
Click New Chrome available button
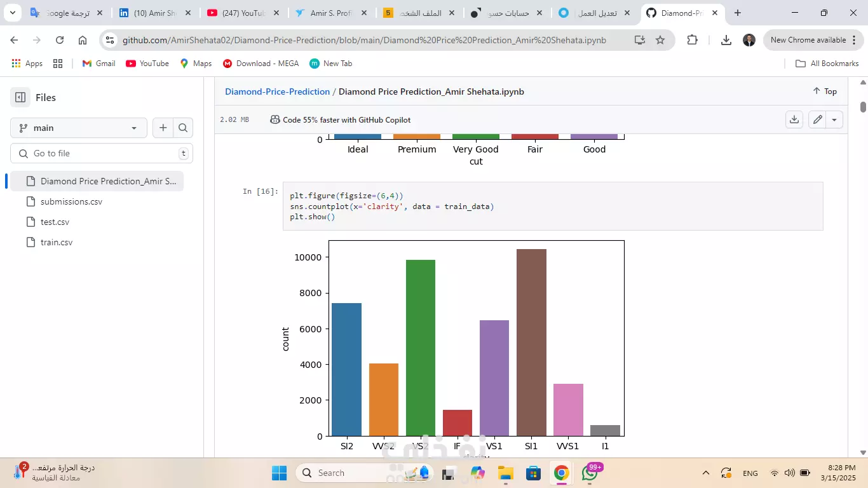(808, 40)
